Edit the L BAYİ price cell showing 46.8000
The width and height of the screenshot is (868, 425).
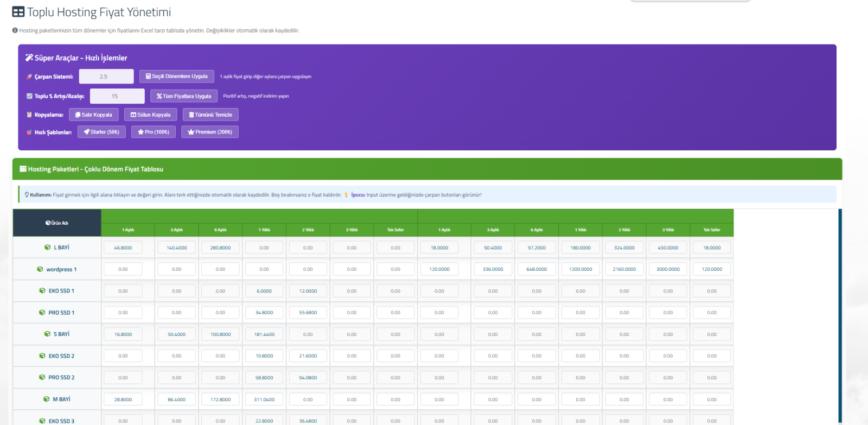point(123,248)
